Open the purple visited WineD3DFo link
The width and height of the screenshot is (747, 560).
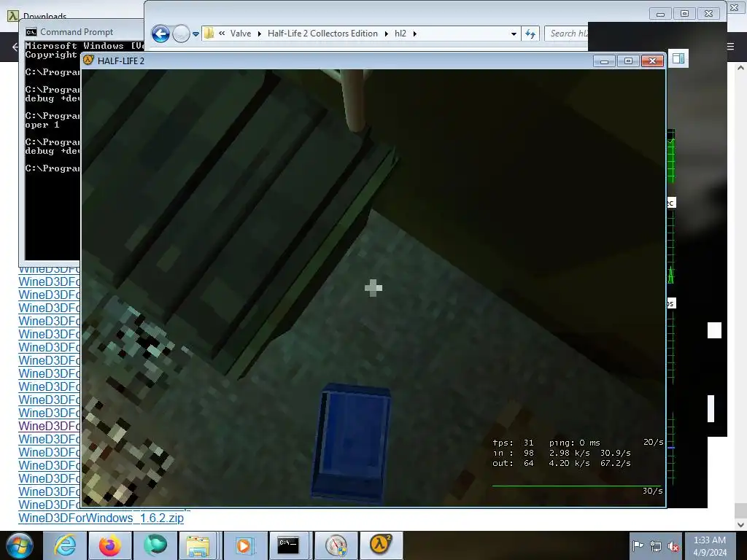49,426
